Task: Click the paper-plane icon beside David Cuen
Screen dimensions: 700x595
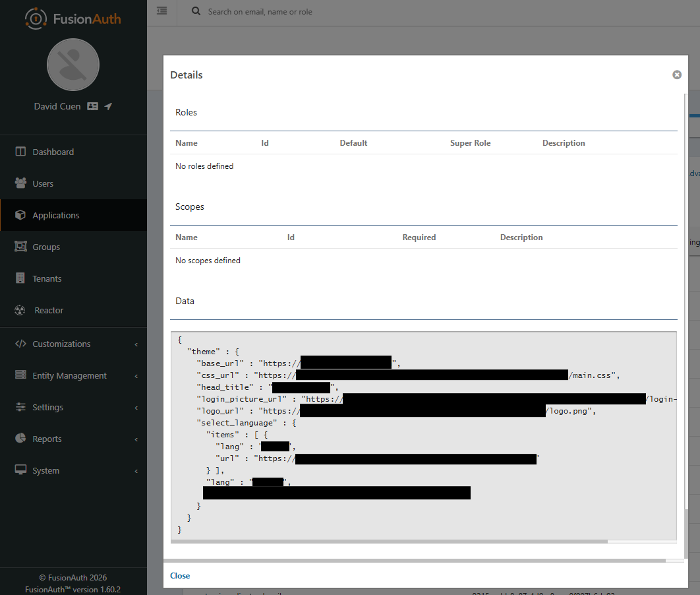Action: point(108,106)
